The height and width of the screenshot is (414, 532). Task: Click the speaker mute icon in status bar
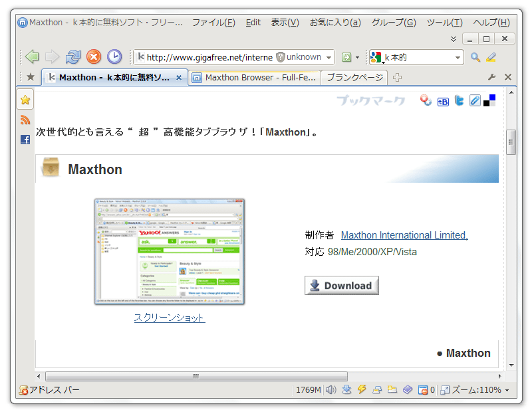click(x=331, y=390)
